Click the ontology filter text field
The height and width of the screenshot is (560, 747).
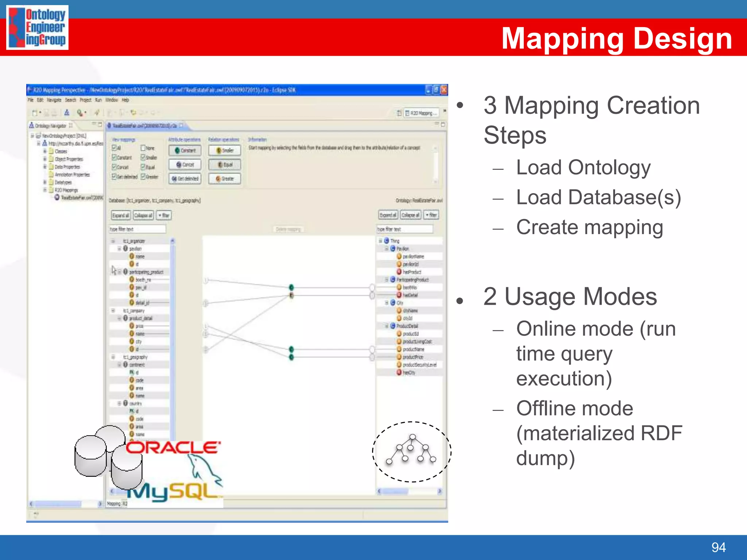click(405, 229)
